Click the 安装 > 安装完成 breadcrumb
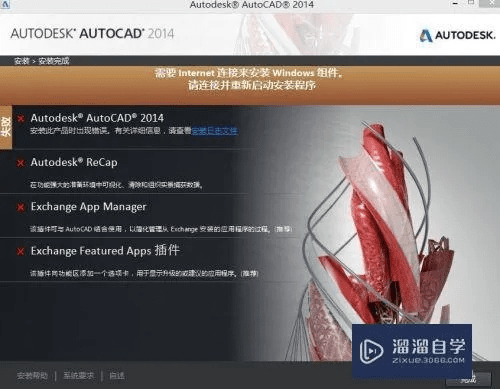 point(42,61)
